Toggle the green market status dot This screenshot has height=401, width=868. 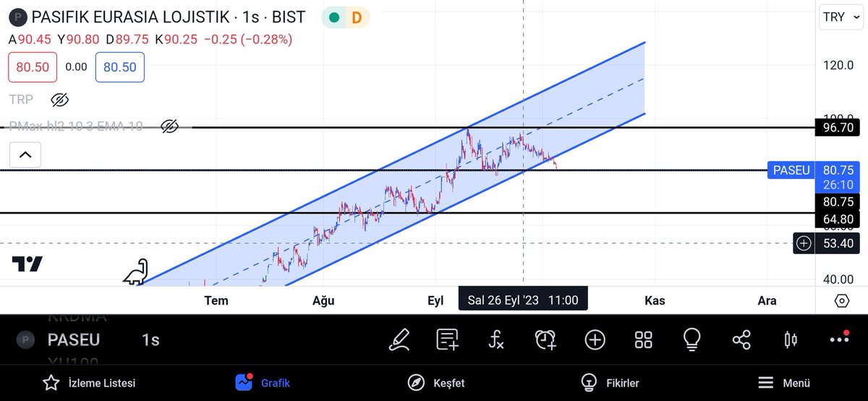click(333, 17)
